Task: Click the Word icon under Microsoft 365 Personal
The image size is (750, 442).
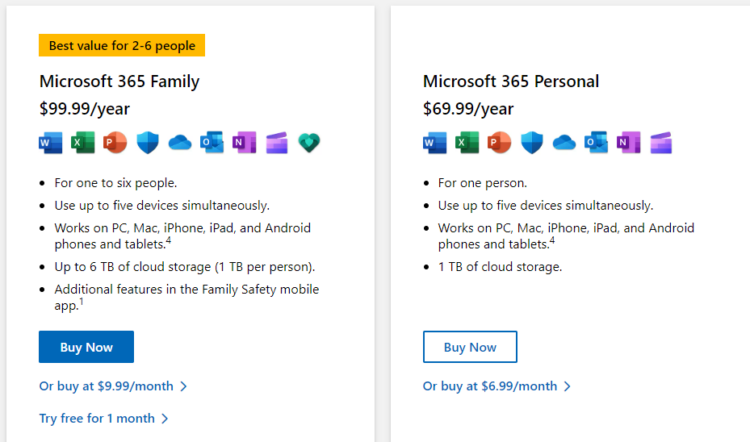Action: 435,143
